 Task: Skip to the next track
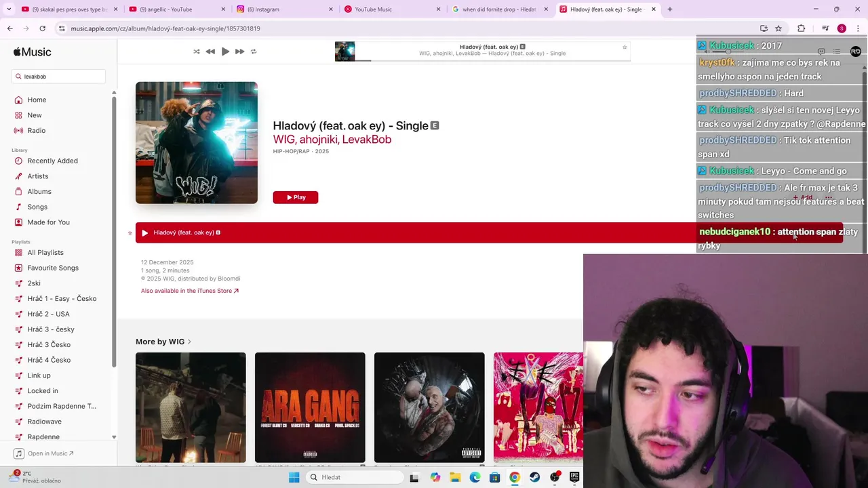click(x=239, y=52)
